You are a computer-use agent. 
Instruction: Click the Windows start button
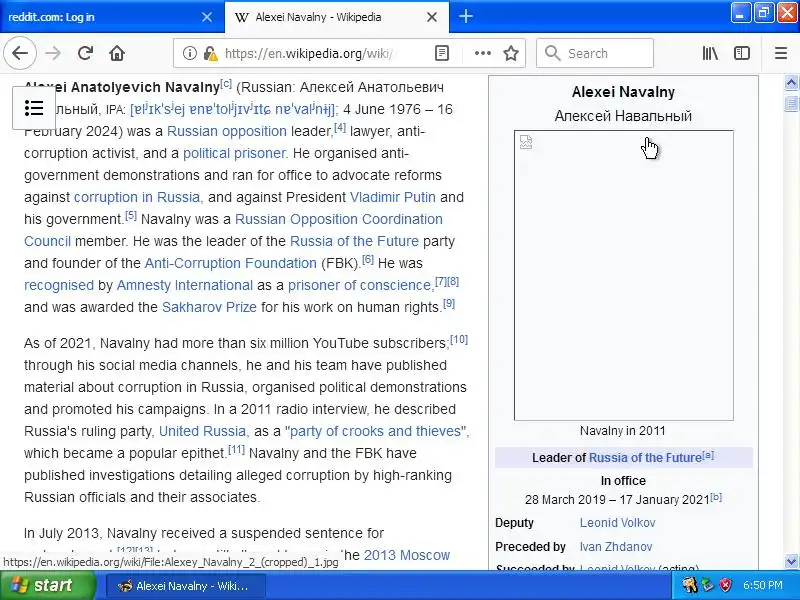coord(48,585)
